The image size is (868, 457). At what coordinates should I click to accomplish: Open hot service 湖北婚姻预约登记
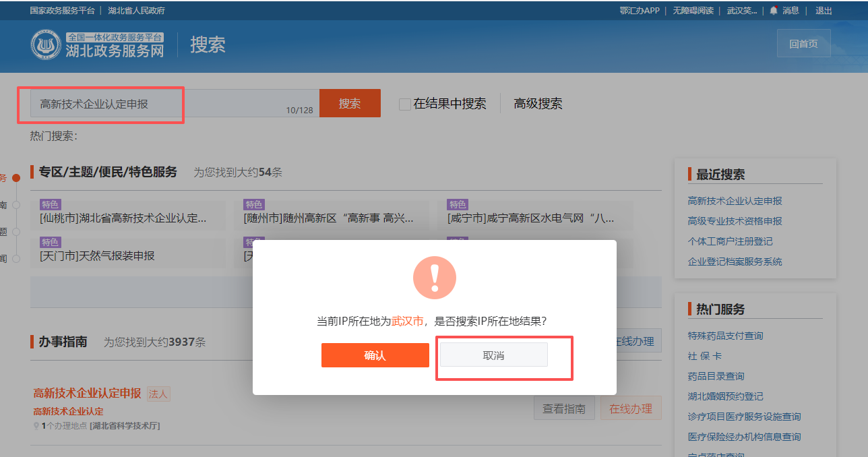coord(726,396)
